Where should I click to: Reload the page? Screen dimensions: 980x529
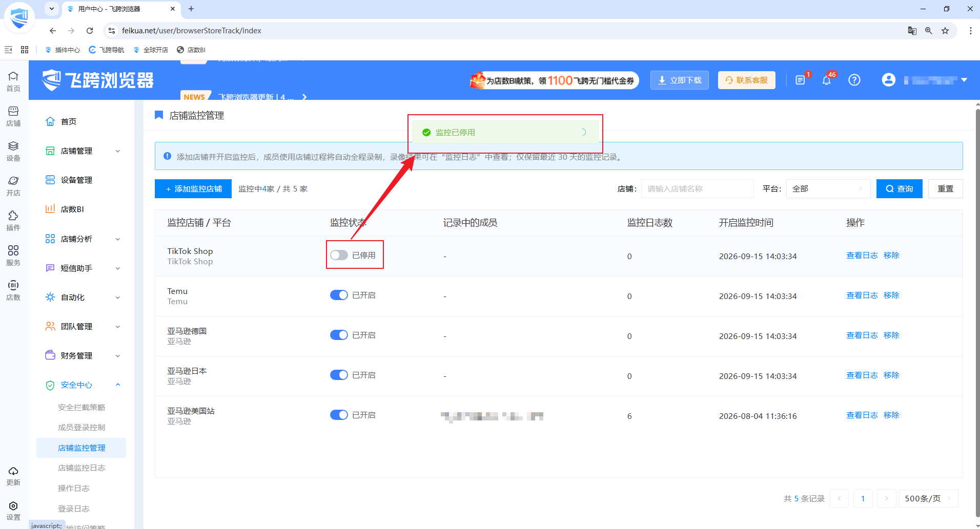90,31
